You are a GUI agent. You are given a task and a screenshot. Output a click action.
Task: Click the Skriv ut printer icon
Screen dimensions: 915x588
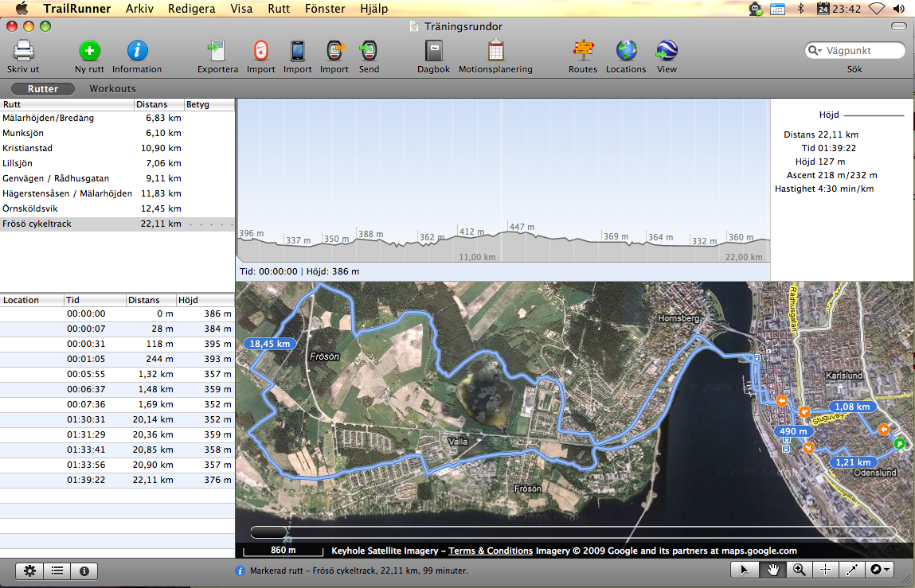23,52
